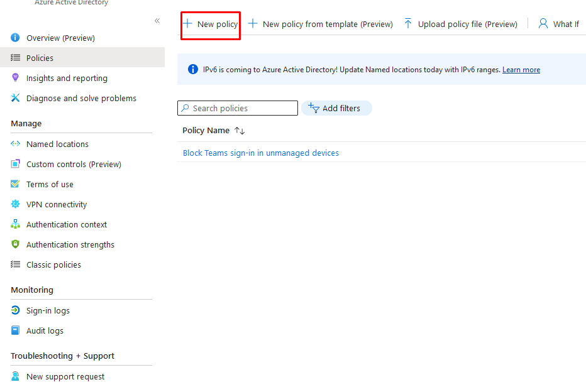Open Custom controls (Preview)

pos(74,164)
